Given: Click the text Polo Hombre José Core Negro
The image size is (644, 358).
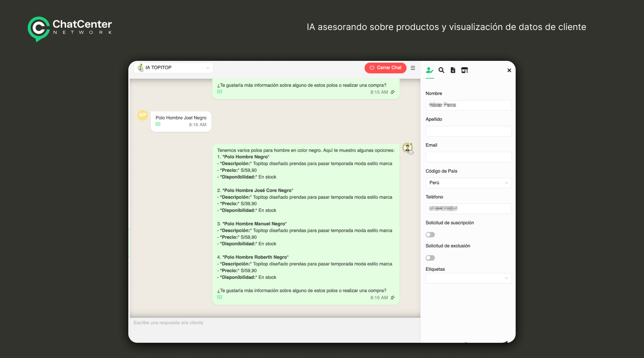Looking at the screenshot, I should click(x=258, y=190).
